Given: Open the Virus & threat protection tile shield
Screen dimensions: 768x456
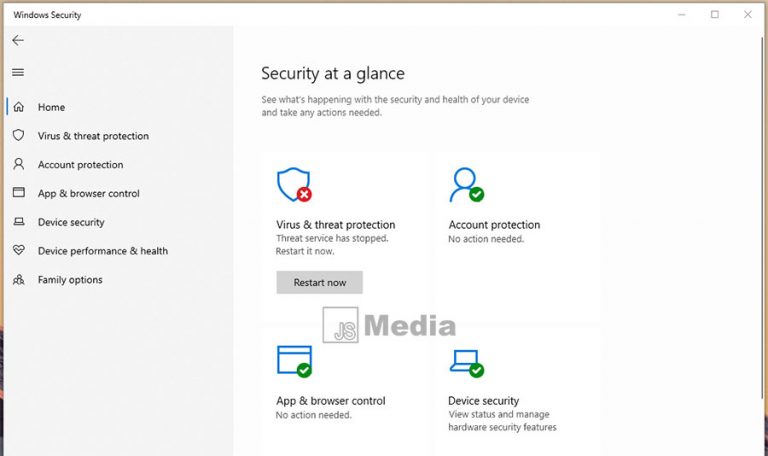Looking at the screenshot, I should pyautogui.click(x=294, y=185).
